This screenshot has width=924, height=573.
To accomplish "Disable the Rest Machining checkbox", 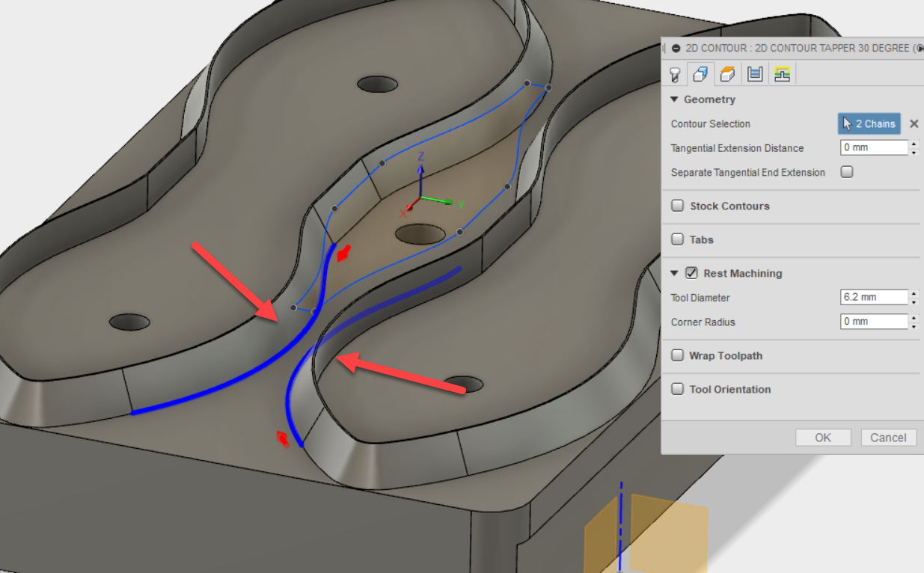I will click(691, 273).
